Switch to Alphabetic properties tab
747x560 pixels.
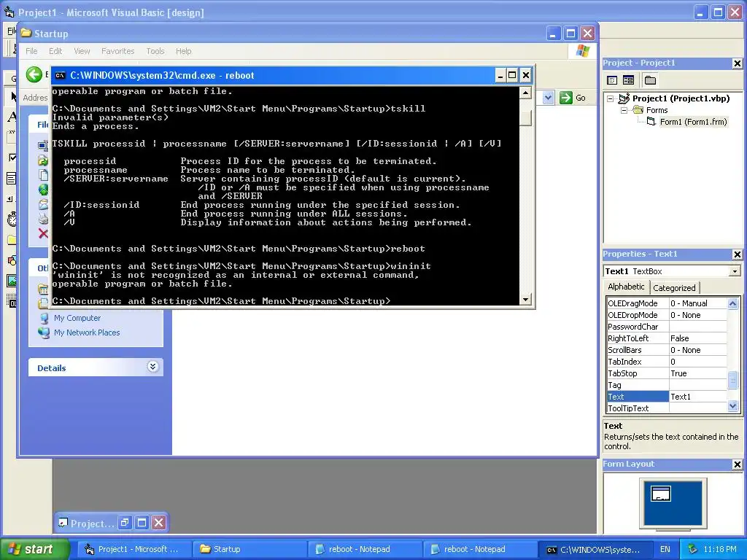(x=626, y=287)
